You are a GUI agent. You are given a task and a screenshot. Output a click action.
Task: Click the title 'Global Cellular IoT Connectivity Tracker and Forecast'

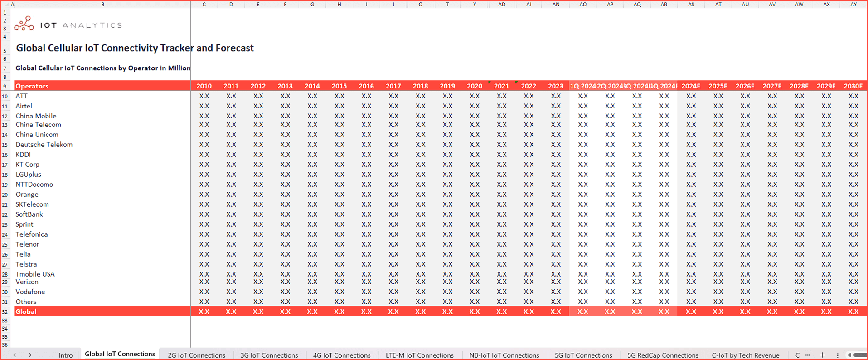click(135, 48)
